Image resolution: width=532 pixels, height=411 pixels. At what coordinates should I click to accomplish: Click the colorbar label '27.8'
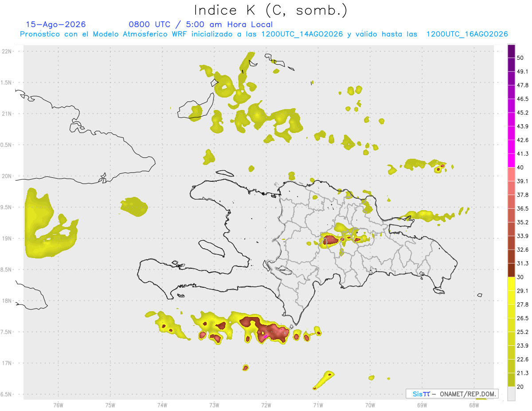pyautogui.click(x=523, y=305)
